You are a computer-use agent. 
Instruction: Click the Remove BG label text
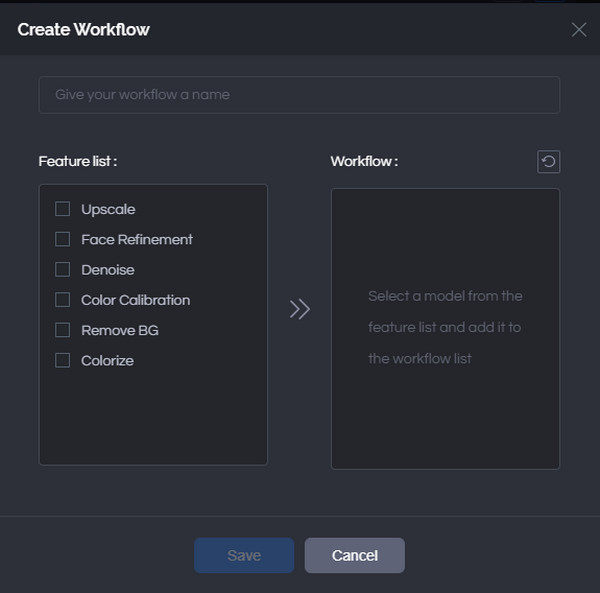coord(120,330)
